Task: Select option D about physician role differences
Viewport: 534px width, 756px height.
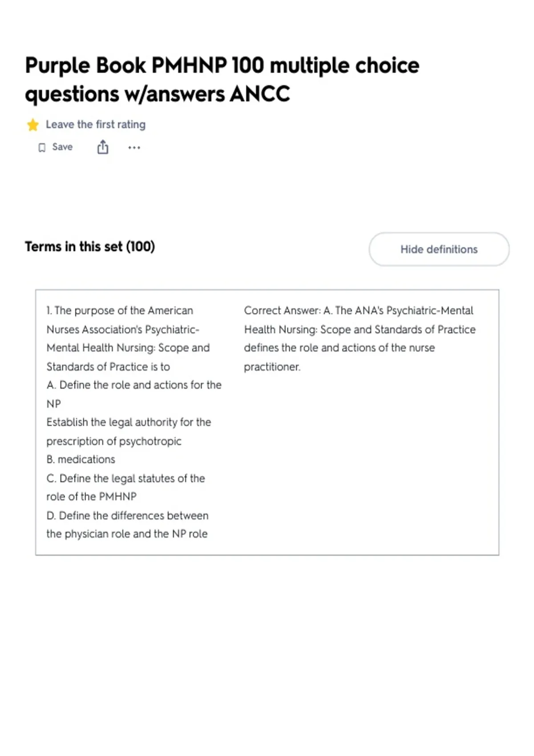Action: pyautogui.click(x=127, y=525)
